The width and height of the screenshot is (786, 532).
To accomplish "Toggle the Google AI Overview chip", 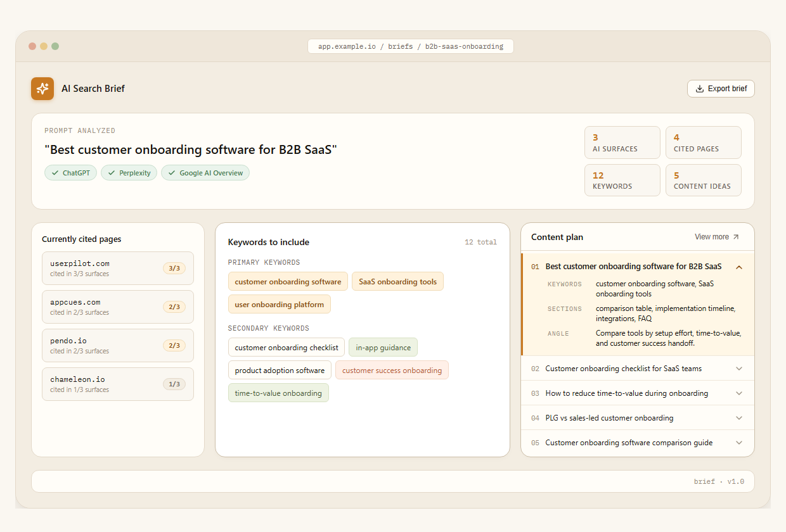I will tap(205, 173).
